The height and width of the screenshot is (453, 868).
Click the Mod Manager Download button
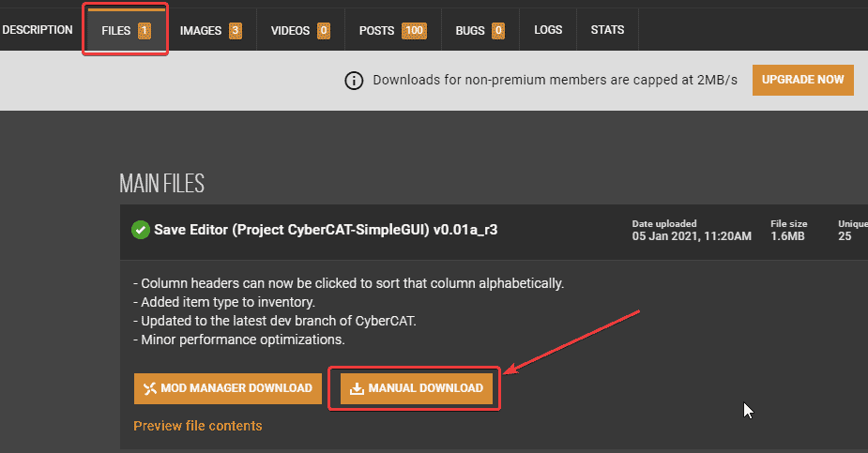(227, 388)
